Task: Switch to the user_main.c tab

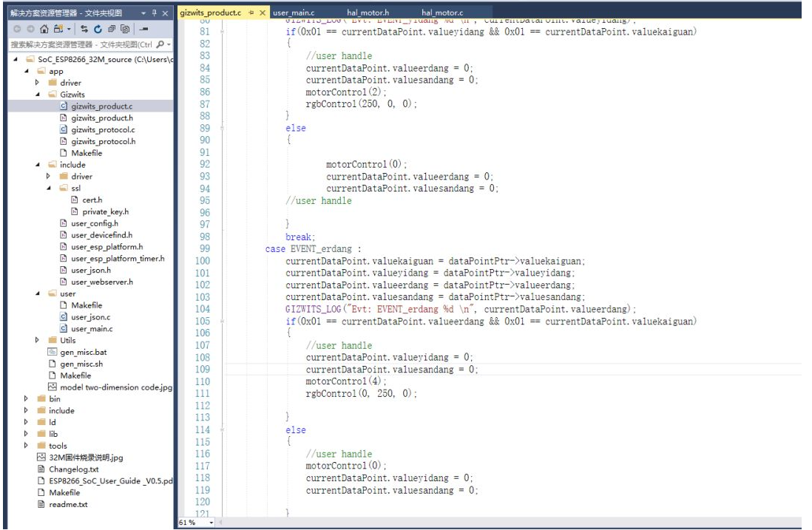Action: tap(293, 13)
